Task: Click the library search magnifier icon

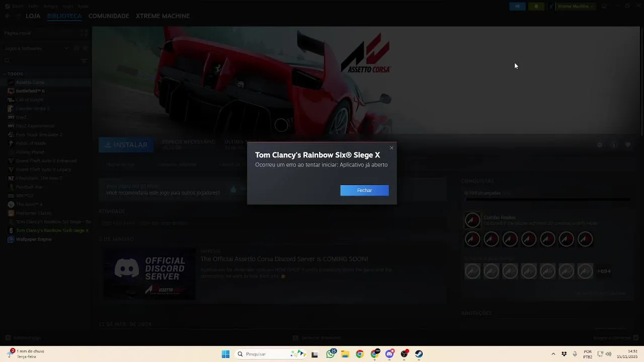Action: point(7,61)
